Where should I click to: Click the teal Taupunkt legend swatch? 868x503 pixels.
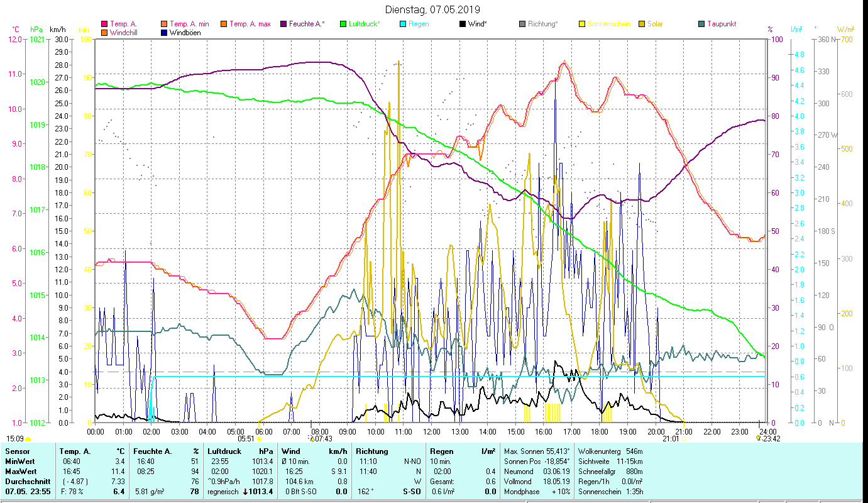(701, 25)
